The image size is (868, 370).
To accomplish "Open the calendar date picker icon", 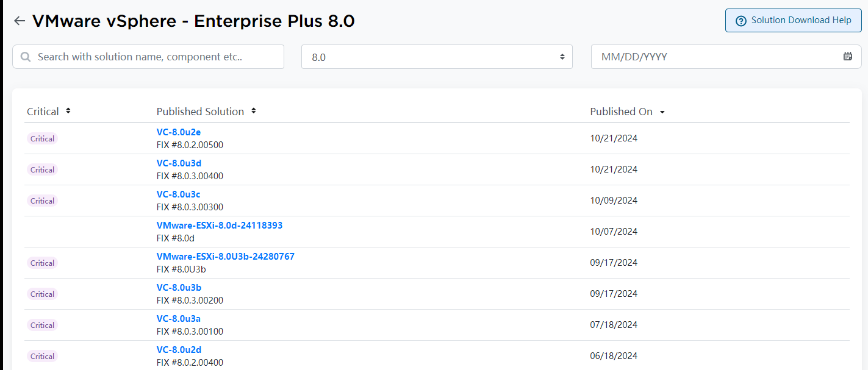I will pyautogui.click(x=848, y=56).
